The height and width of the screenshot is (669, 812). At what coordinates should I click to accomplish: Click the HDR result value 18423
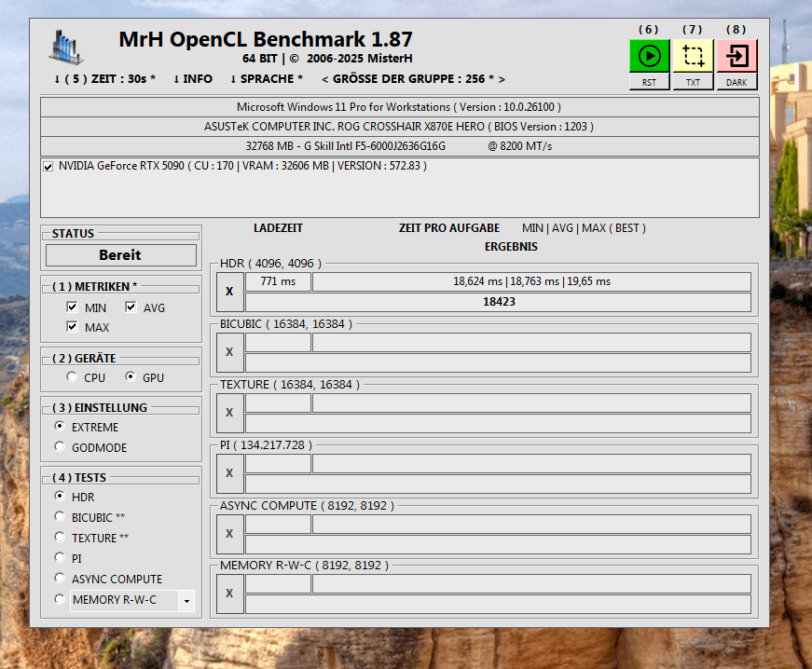point(498,302)
